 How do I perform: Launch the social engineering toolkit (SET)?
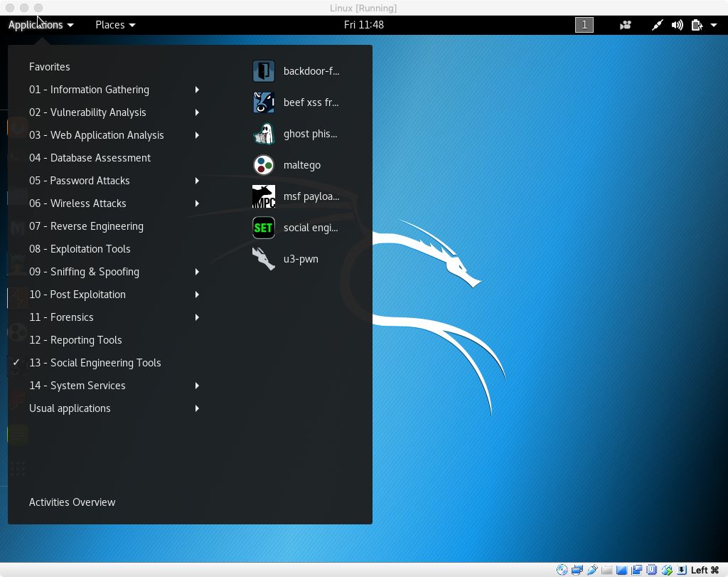(296, 228)
